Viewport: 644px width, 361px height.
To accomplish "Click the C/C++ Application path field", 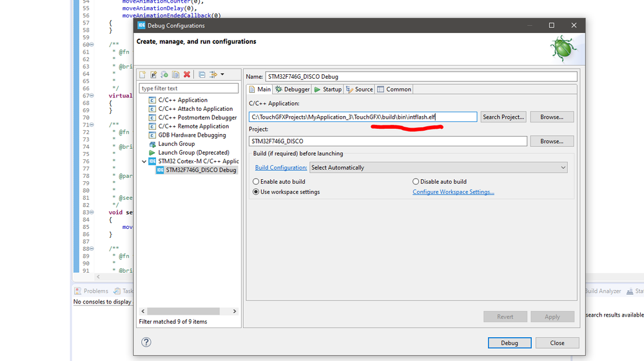I will [x=363, y=117].
